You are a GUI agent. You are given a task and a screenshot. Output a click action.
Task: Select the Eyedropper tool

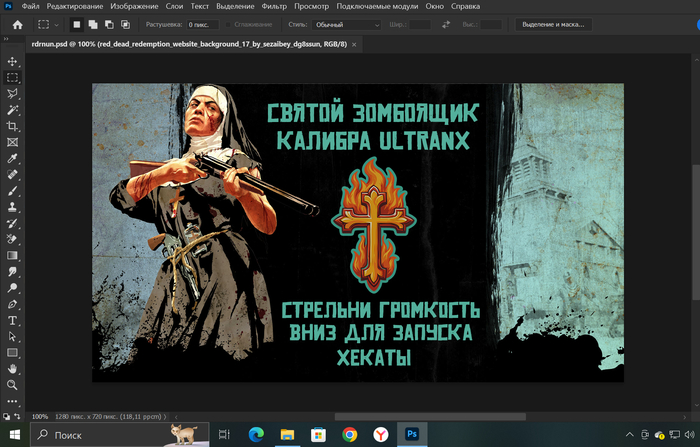pos(13,159)
